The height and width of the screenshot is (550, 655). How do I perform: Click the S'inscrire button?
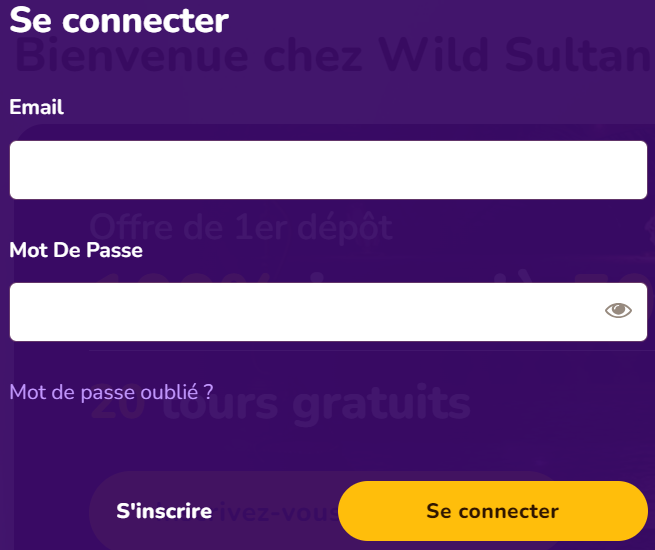coord(164,511)
